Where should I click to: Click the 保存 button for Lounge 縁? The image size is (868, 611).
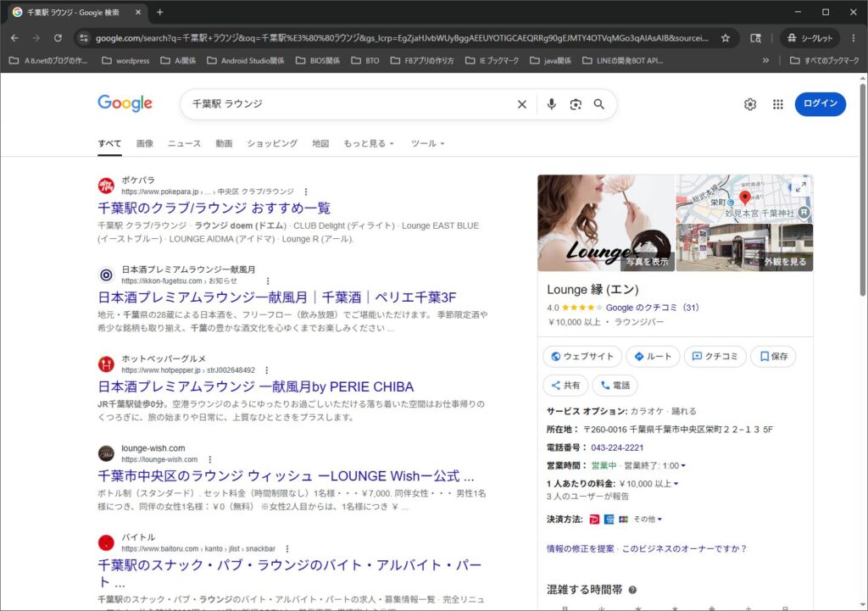point(773,356)
